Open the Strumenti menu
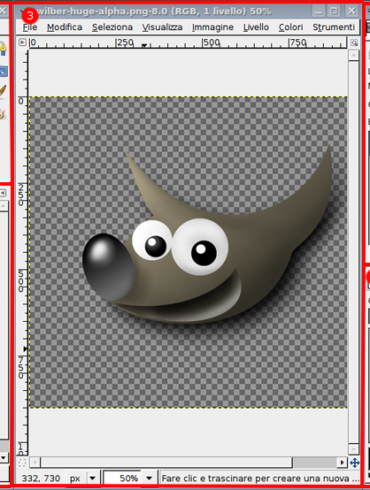 [333, 27]
